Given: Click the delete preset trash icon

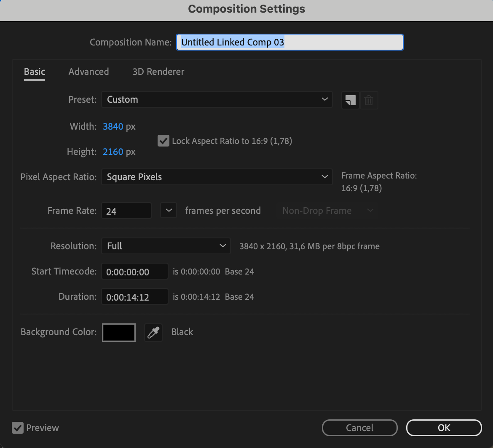Looking at the screenshot, I should click(x=369, y=100).
